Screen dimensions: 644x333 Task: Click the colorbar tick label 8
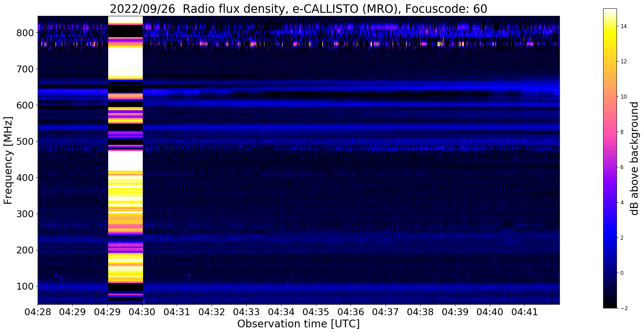pos(622,132)
